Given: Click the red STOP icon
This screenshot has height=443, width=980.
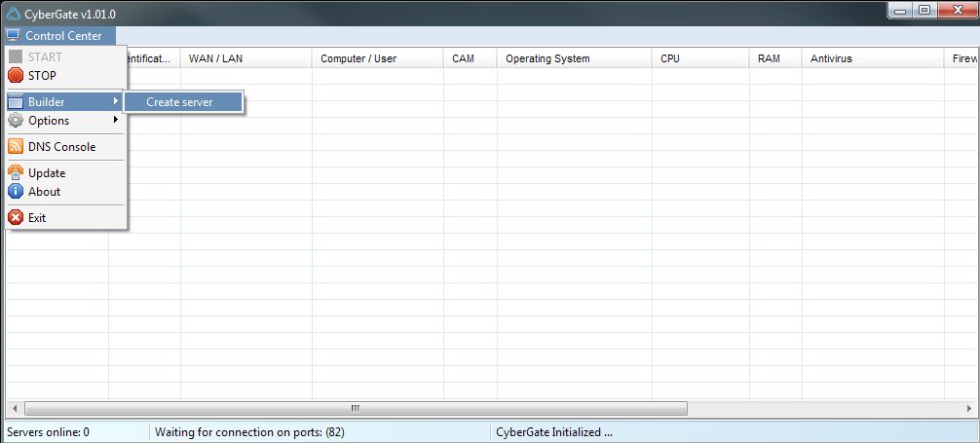Looking at the screenshot, I should point(16,76).
